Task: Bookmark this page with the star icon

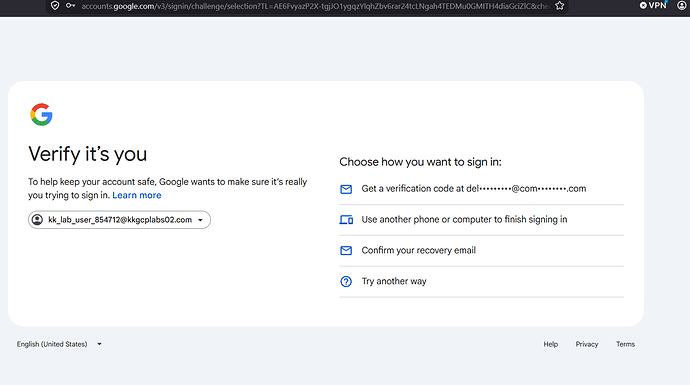Action: (x=559, y=6)
